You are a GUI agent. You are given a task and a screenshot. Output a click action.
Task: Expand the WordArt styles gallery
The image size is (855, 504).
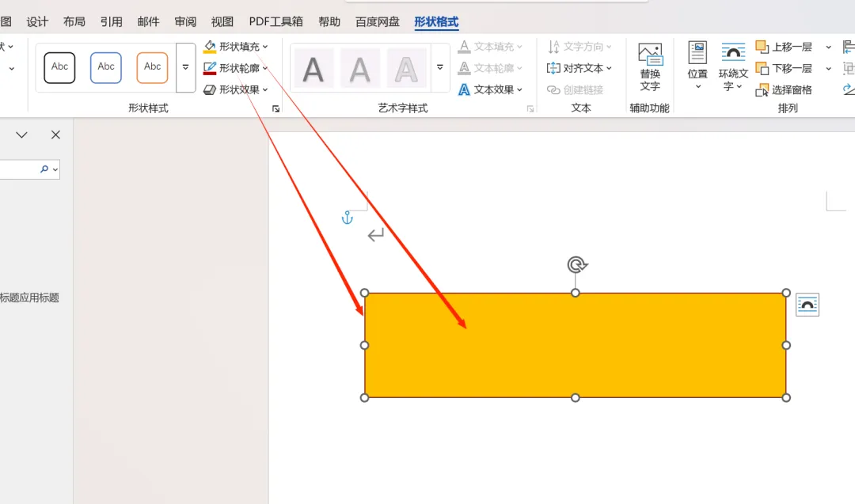(440, 67)
